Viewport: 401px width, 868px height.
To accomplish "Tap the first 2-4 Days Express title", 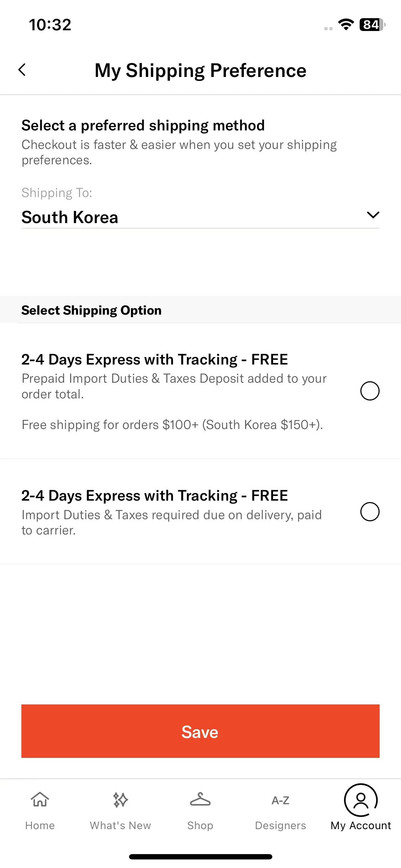I will coord(155,359).
